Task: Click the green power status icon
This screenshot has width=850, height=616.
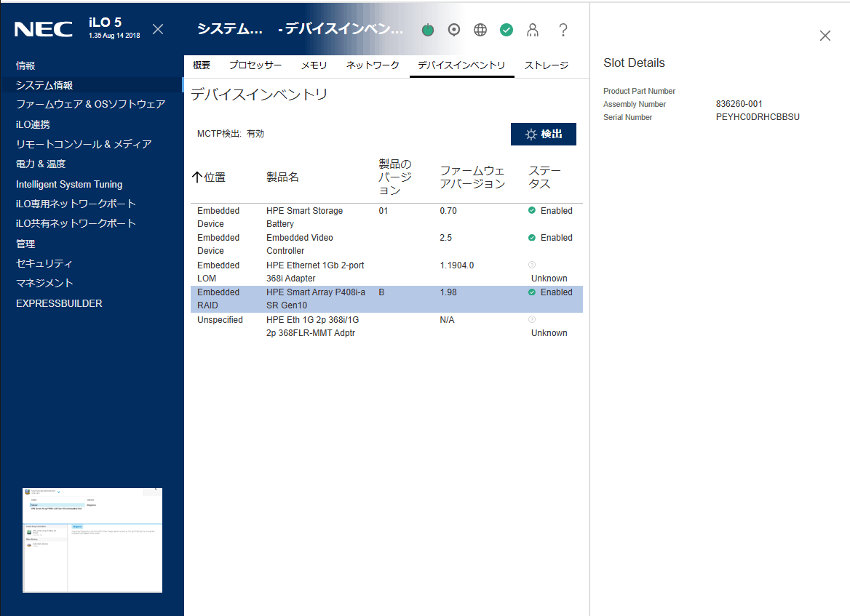Action: (x=428, y=30)
